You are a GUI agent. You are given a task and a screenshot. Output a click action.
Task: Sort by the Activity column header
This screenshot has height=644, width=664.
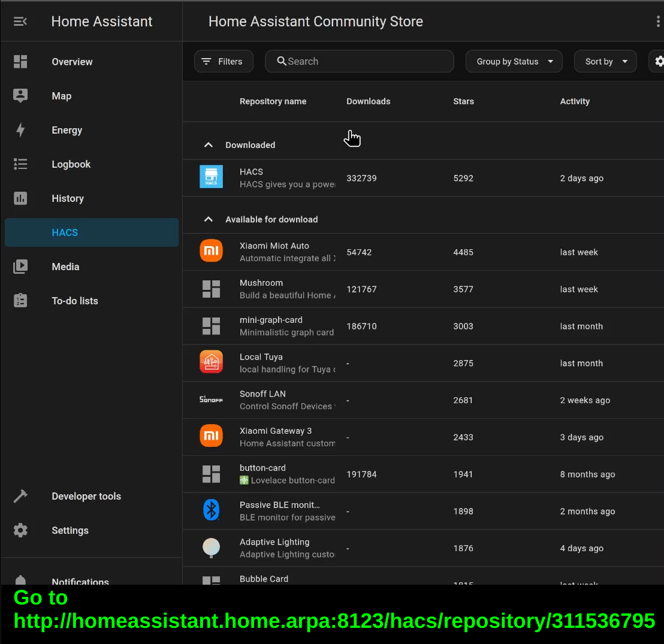[x=575, y=101]
